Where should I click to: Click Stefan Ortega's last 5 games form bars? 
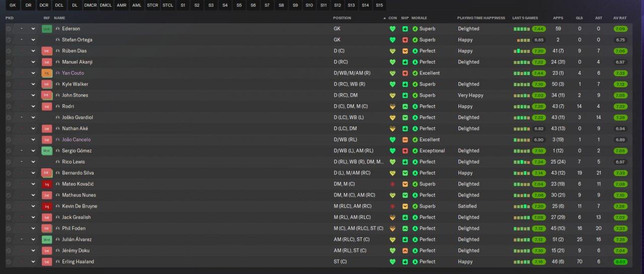click(x=523, y=40)
